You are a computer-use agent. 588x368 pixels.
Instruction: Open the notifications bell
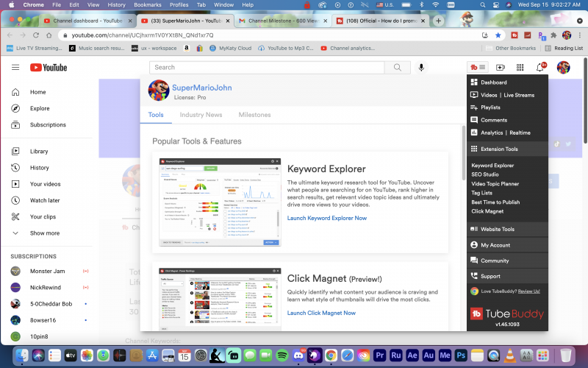540,68
